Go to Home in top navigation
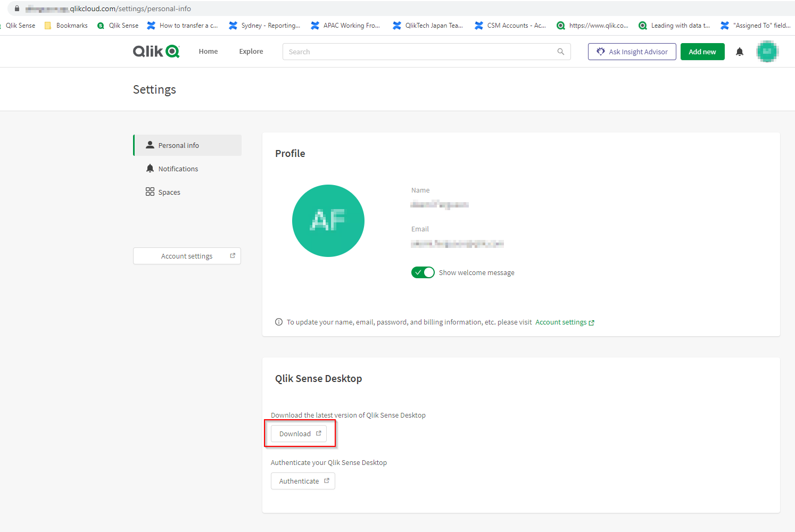Screen dimensions: 795x532 [x=208, y=52]
